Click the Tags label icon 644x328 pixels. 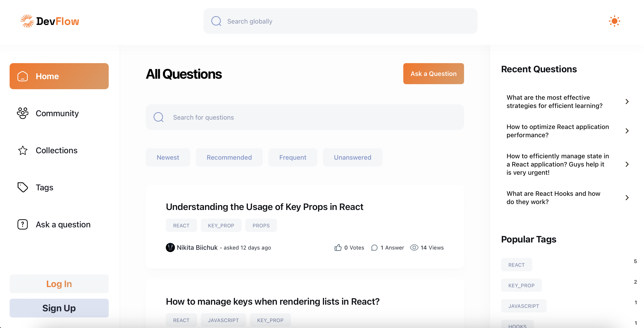pos(23,187)
